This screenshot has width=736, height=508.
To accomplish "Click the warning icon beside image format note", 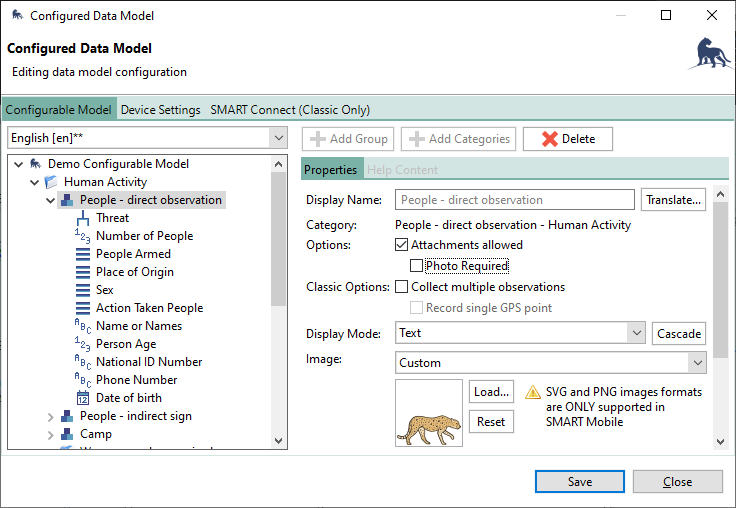I will pyautogui.click(x=533, y=393).
